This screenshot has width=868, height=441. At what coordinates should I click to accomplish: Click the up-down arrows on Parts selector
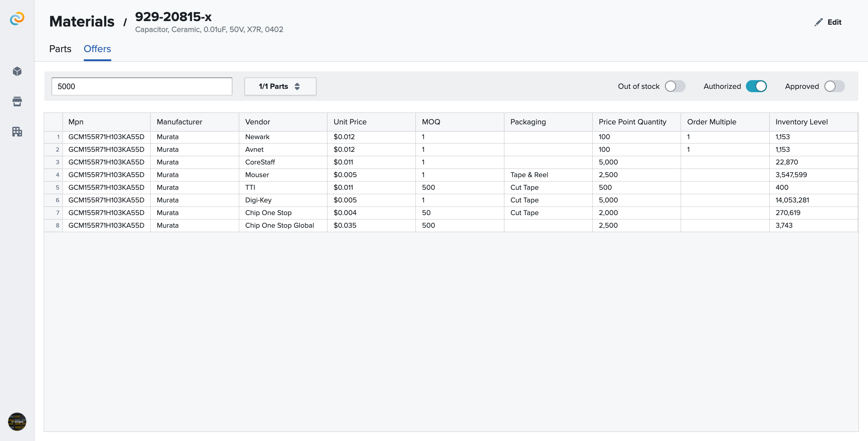click(297, 86)
